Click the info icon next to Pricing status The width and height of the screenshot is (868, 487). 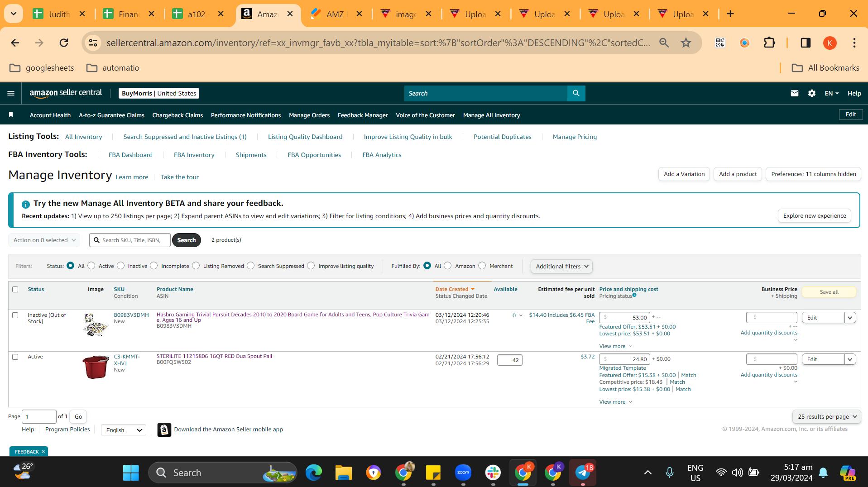(x=634, y=295)
